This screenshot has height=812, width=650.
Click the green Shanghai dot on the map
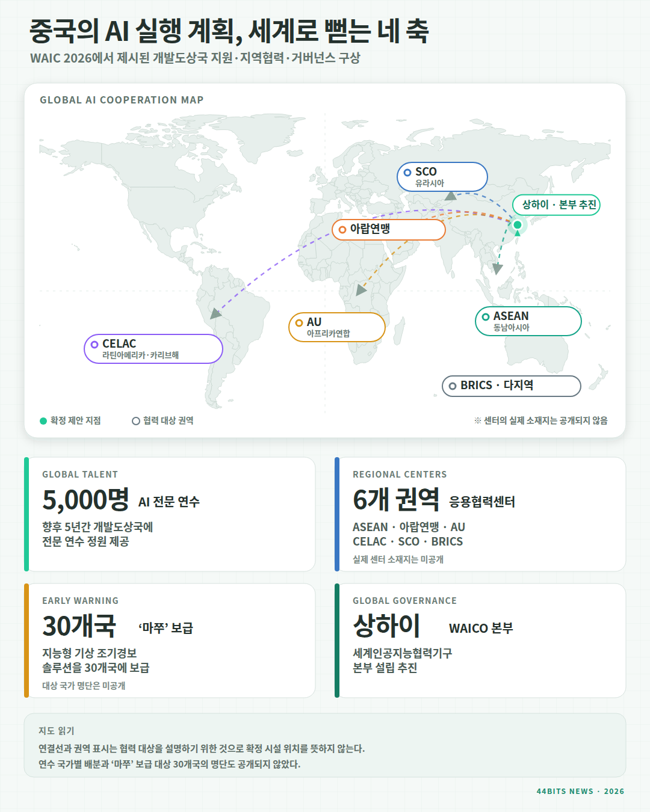(x=517, y=225)
